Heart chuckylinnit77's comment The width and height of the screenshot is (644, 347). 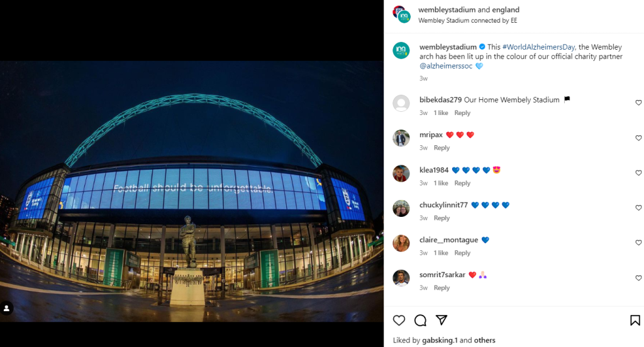pyautogui.click(x=638, y=208)
